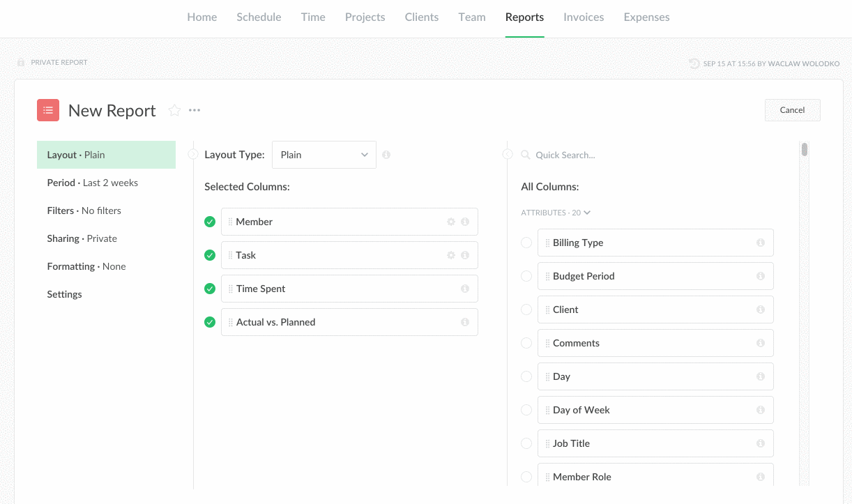The height and width of the screenshot is (504, 852).
Task: Deselect the Actual vs. Planned column
Action: (210, 322)
